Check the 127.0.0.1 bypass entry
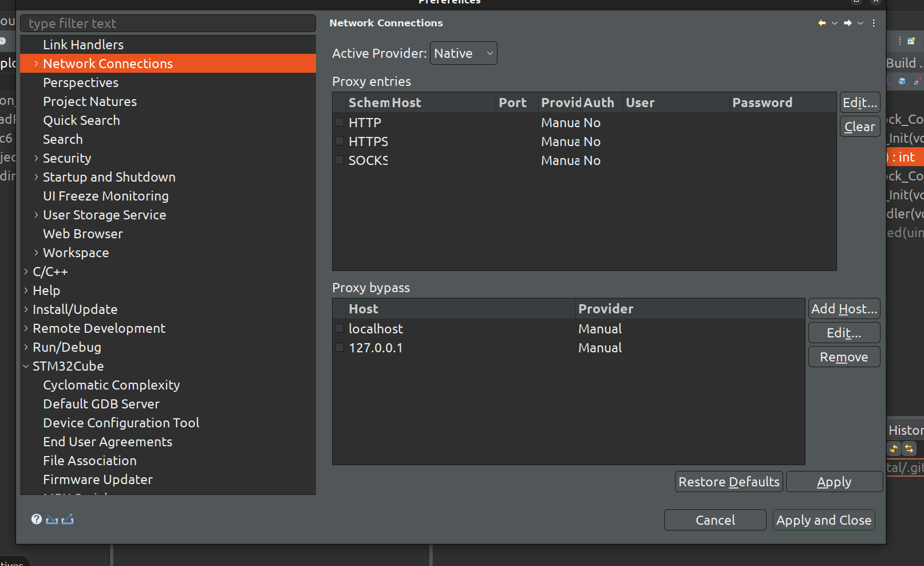The width and height of the screenshot is (924, 566). pyautogui.click(x=339, y=348)
